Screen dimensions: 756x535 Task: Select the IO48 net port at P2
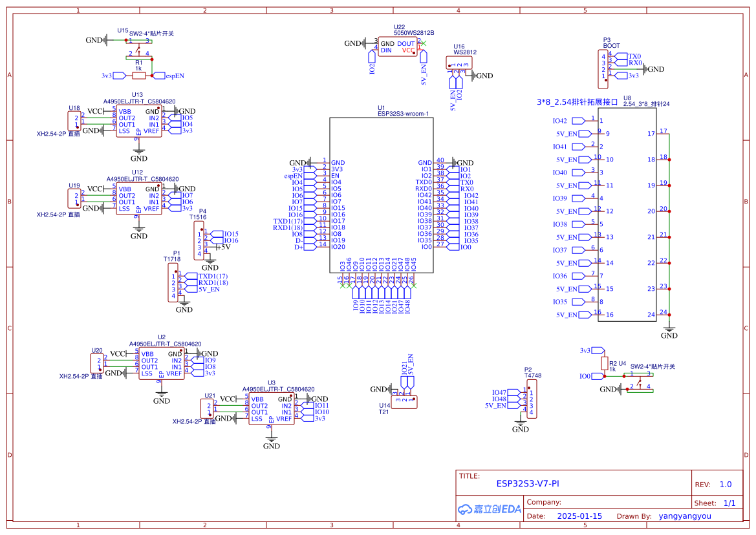(x=505, y=399)
